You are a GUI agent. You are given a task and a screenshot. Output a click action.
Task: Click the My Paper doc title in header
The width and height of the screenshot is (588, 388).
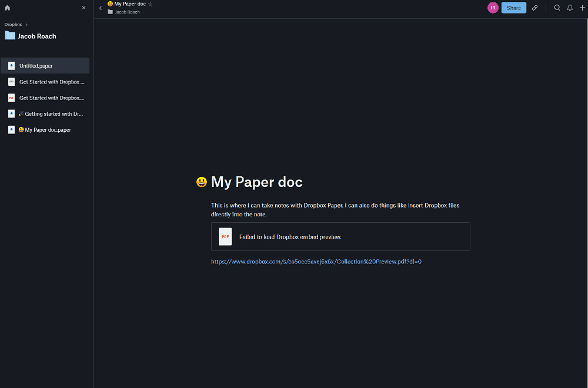tap(130, 4)
